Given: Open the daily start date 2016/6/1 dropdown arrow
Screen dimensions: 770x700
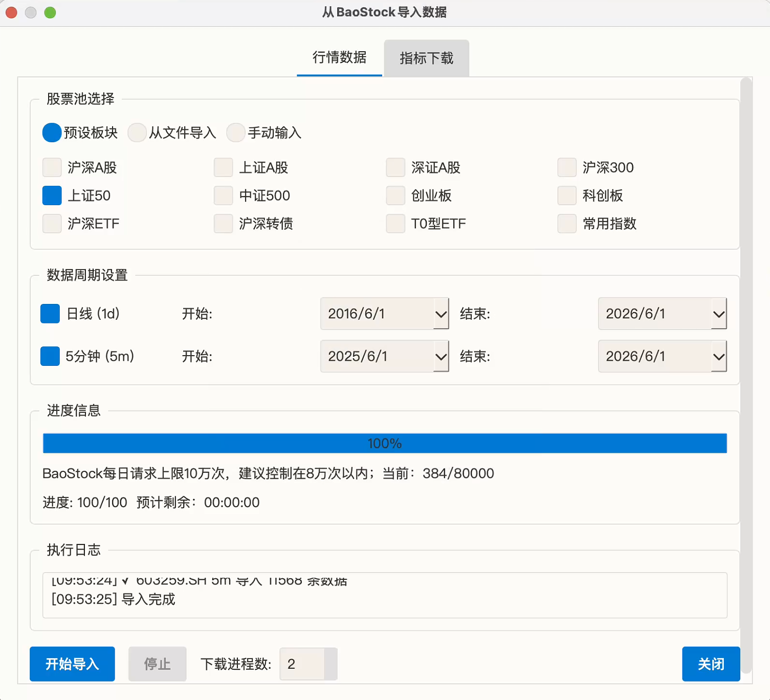Looking at the screenshot, I should pos(441,314).
